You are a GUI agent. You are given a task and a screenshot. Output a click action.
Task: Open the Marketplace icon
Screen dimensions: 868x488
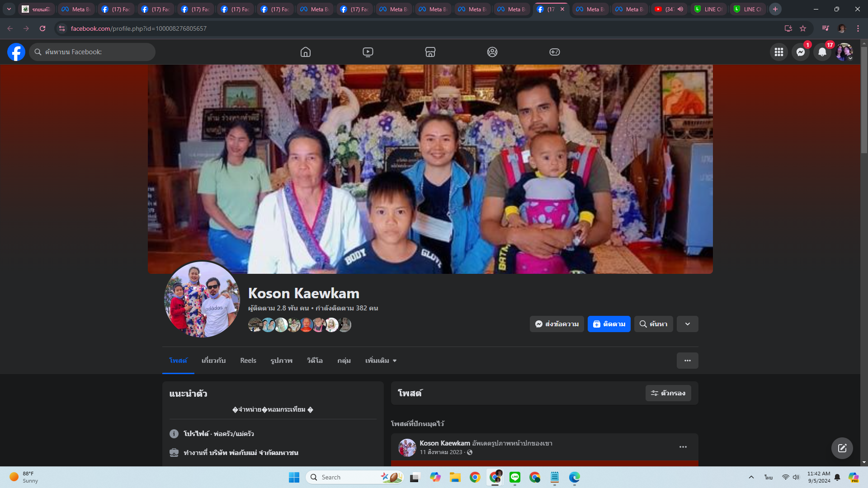pyautogui.click(x=430, y=52)
